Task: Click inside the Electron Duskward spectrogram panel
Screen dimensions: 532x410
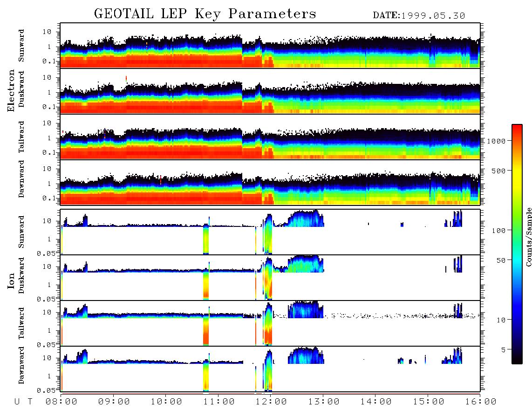Action: (270, 91)
